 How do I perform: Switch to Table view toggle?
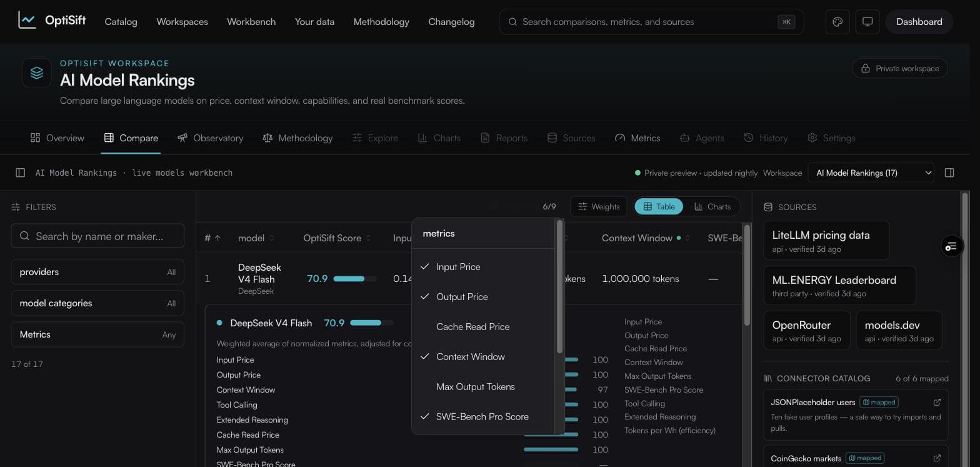click(x=659, y=207)
